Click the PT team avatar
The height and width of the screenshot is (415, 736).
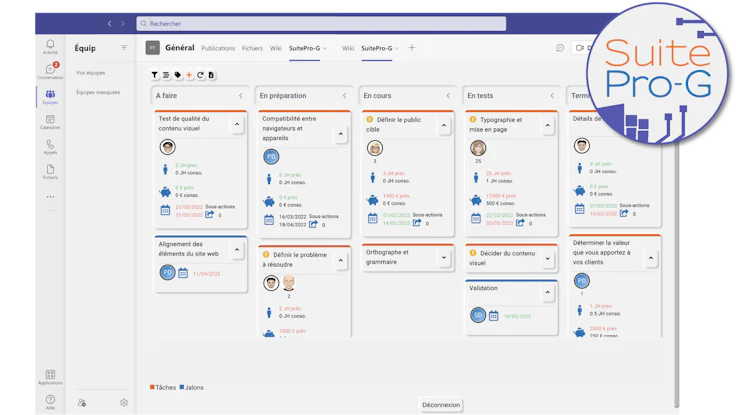click(153, 48)
